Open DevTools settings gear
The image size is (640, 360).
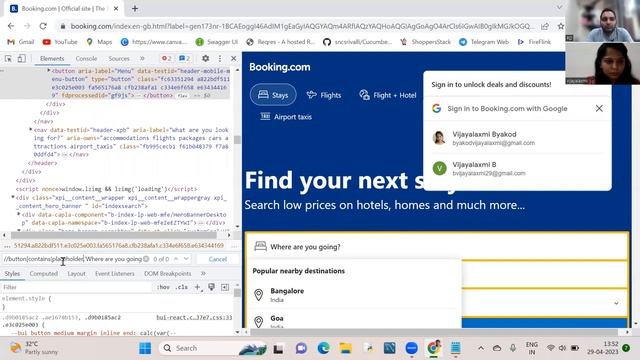[205, 58]
